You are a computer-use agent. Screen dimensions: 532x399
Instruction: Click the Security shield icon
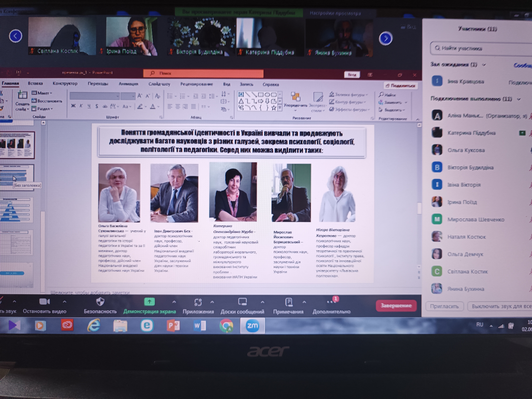[100, 302]
